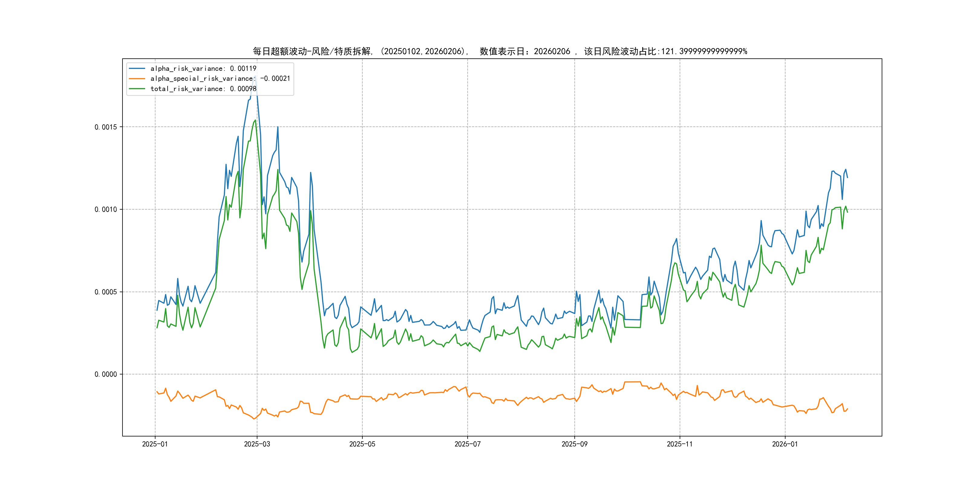The image size is (980, 490).
Task: Click the 2025-07 x-axis tick label
Action: coord(468,444)
